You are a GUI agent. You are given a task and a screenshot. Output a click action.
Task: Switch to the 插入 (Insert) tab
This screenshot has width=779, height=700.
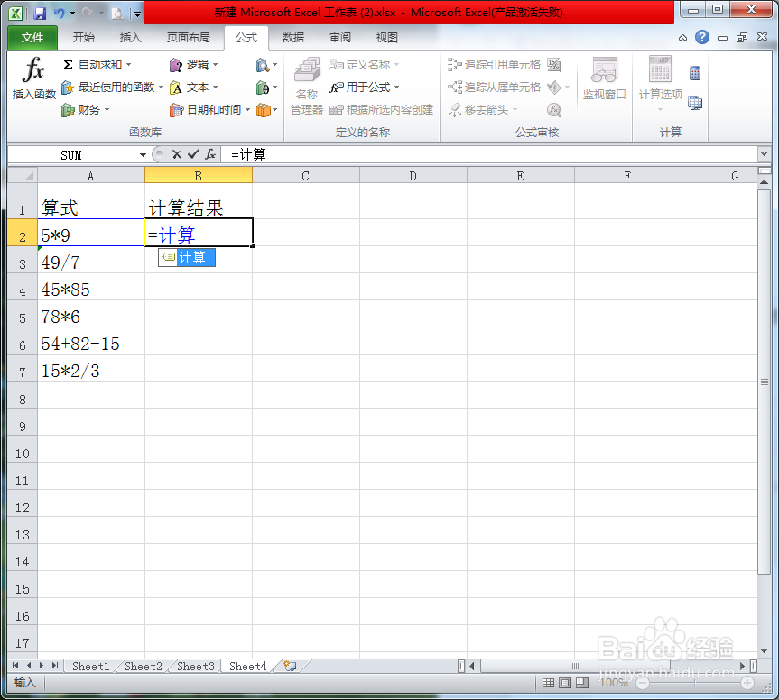[131, 38]
